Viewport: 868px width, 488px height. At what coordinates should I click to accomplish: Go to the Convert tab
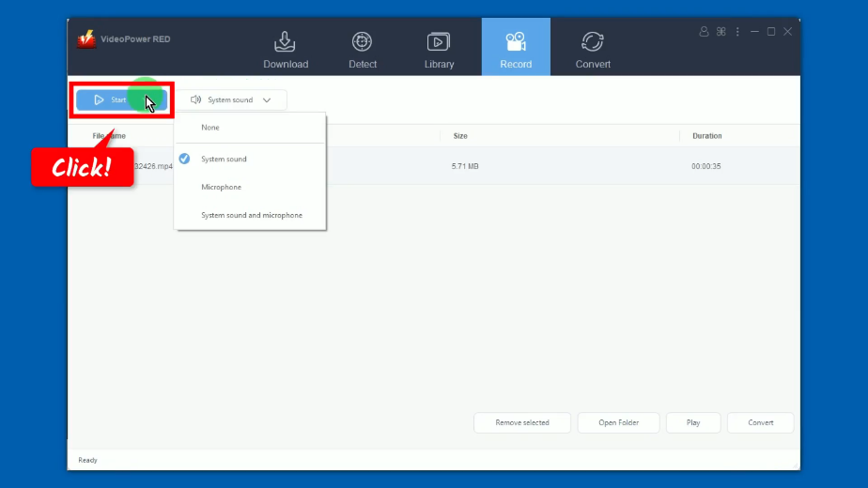coord(593,50)
